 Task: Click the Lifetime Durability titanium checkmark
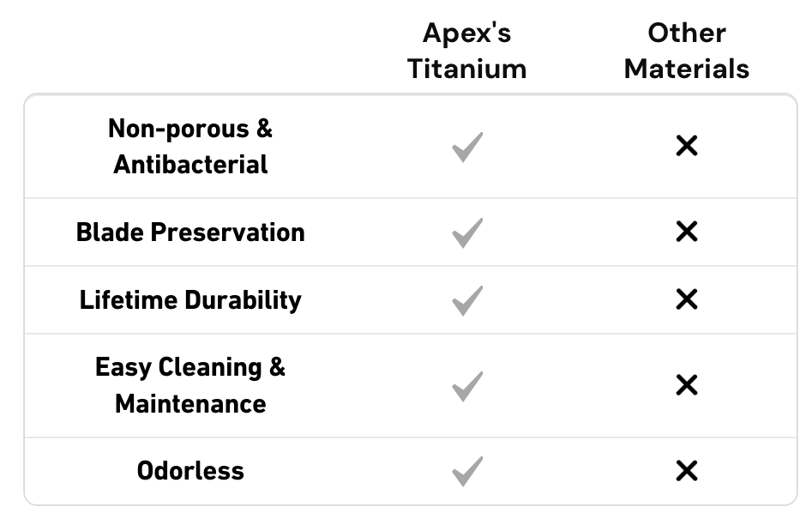pyautogui.click(x=467, y=300)
